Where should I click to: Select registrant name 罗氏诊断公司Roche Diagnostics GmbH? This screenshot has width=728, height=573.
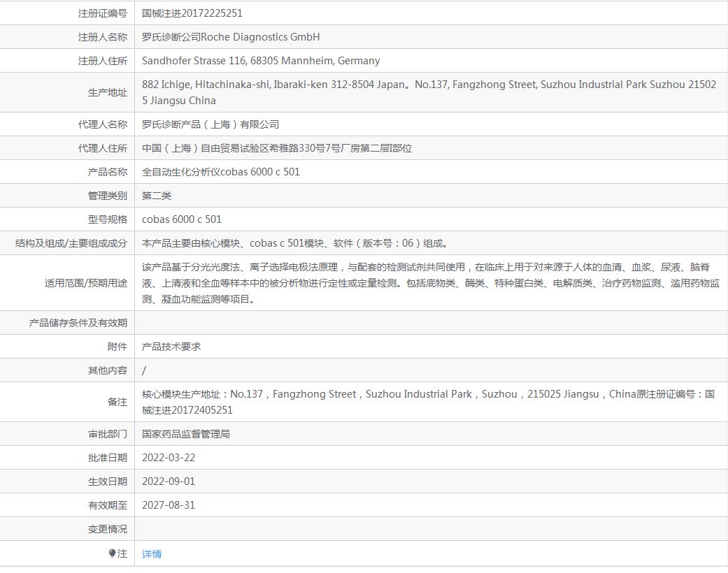tap(231, 37)
